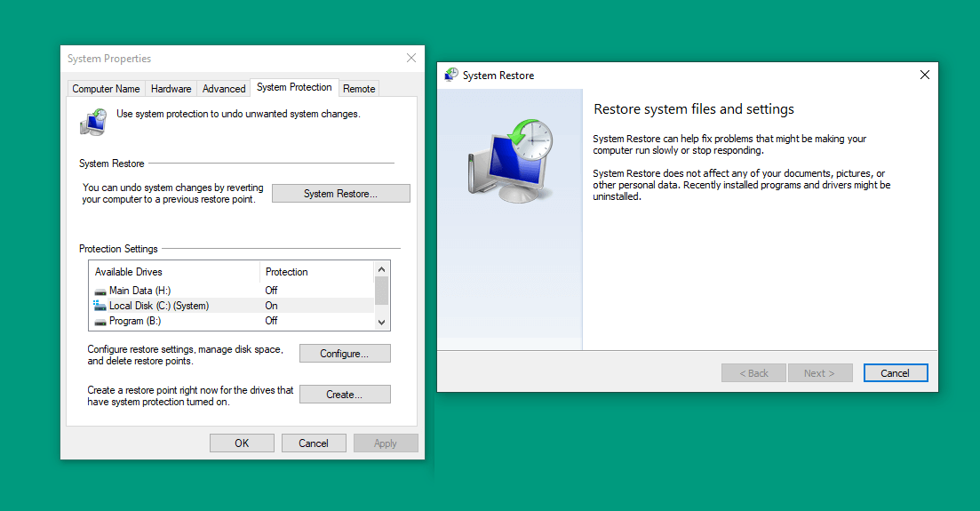This screenshot has width=980, height=511.
Task: Close the System Restore window
Action: (925, 75)
